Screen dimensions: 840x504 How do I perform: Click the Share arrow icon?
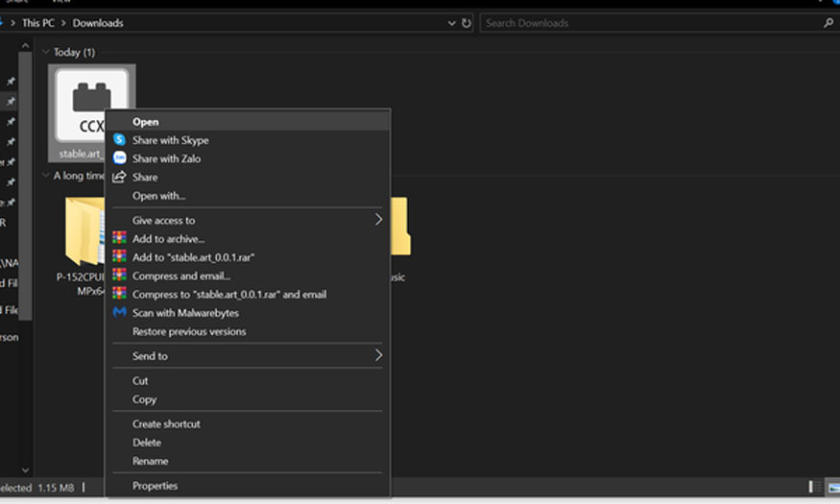tap(119, 177)
